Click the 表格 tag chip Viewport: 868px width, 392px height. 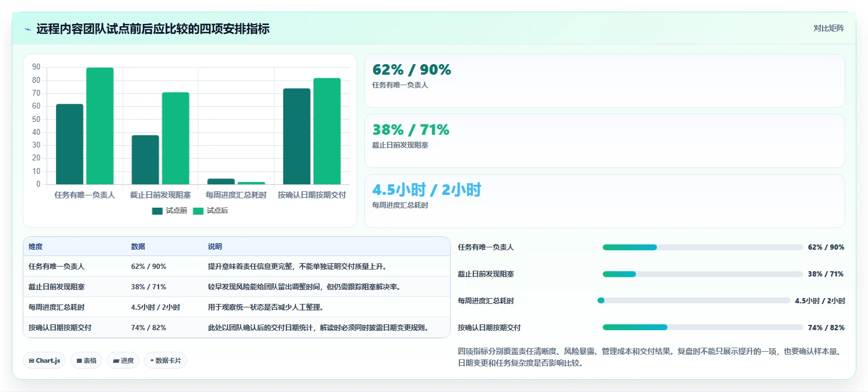[x=86, y=360]
